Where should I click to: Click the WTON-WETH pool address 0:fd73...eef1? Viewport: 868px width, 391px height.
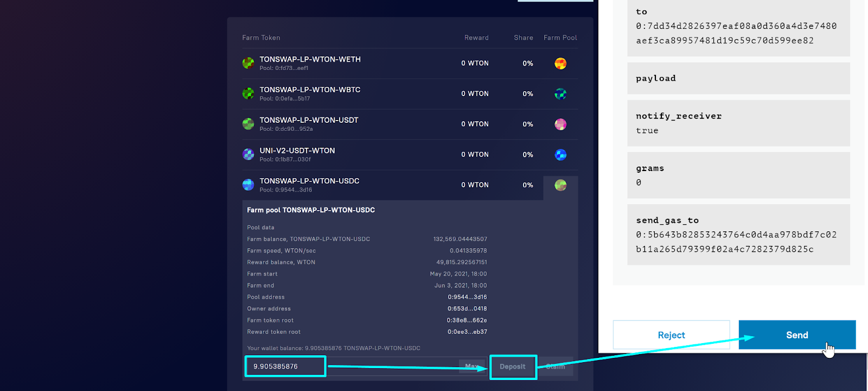(284, 68)
